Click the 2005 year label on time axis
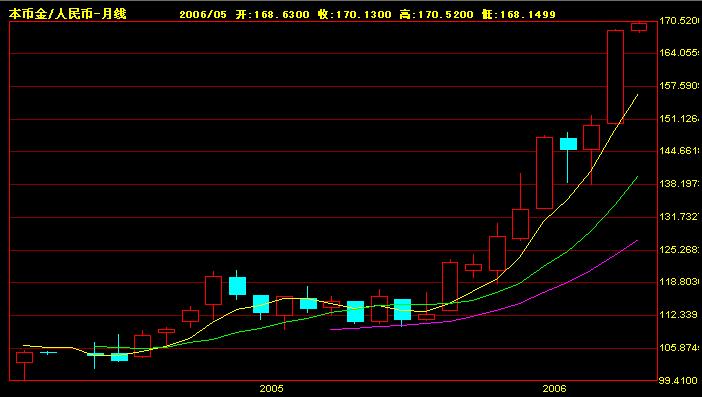 [271, 388]
